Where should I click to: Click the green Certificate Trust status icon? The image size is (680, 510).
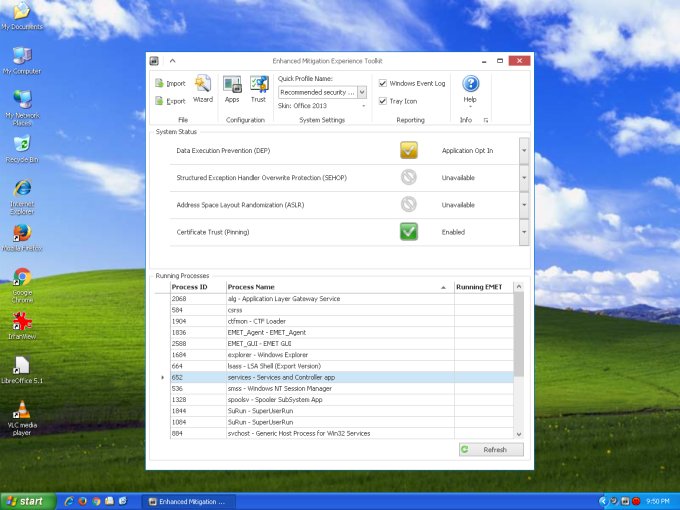click(x=409, y=231)
